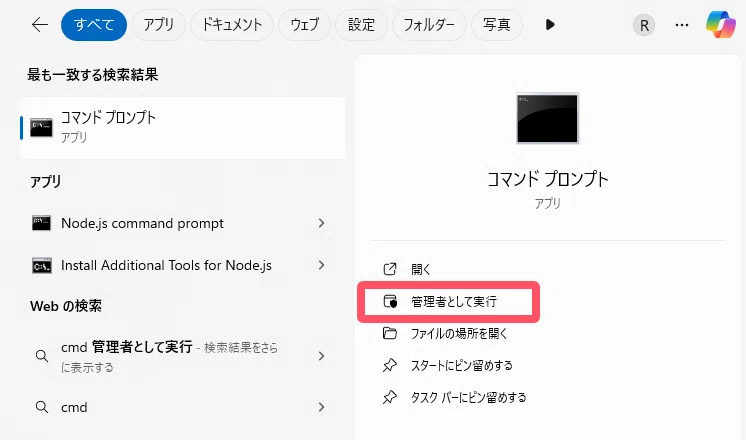
Task: Click Install Additional Tools for Node.js icon
Action: [41, 265]
